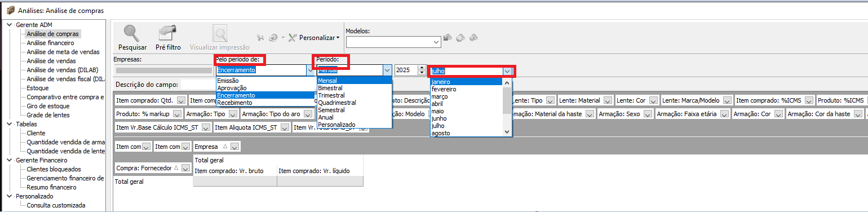868x212 pixels.
Task: Choose Aprovação in the open list
Action: coord(265,88)
